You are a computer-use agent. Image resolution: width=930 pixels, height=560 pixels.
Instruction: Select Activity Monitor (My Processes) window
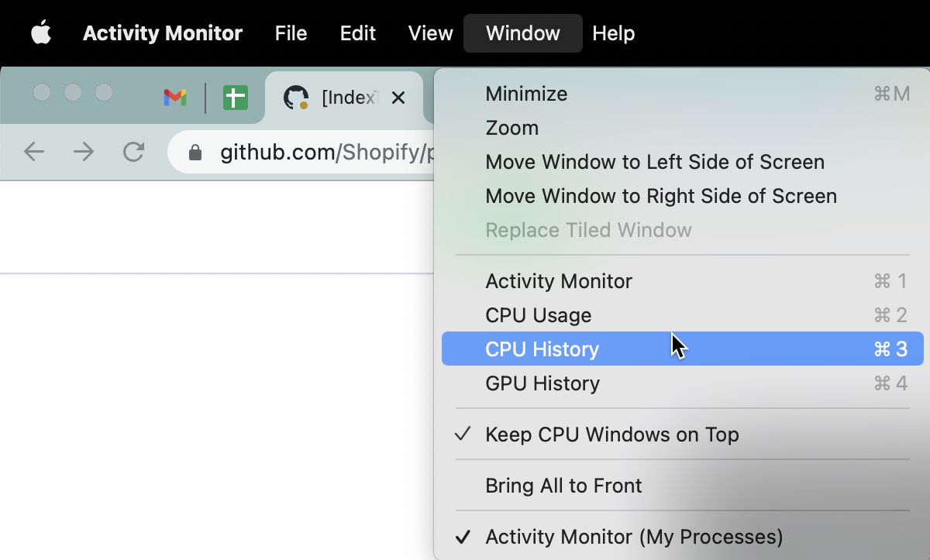tap(633, 537)
